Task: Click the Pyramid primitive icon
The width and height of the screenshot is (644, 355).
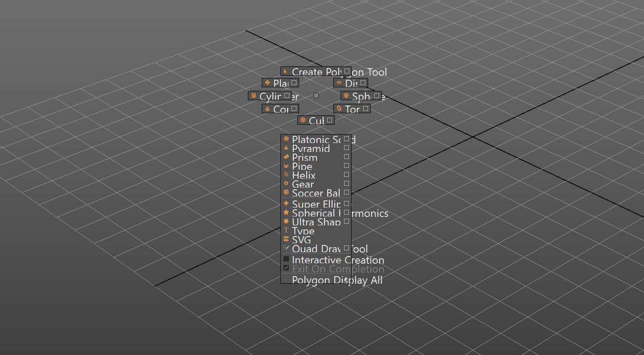Action: 286,148
